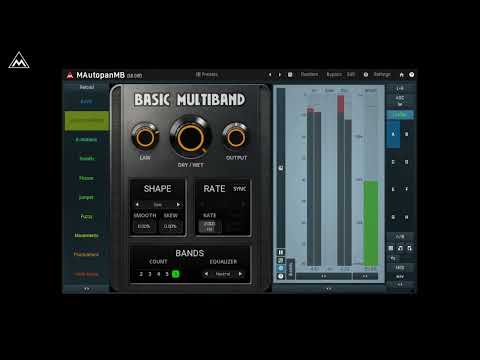
Task: Click the Random button
Action: [x=309, y=75]
